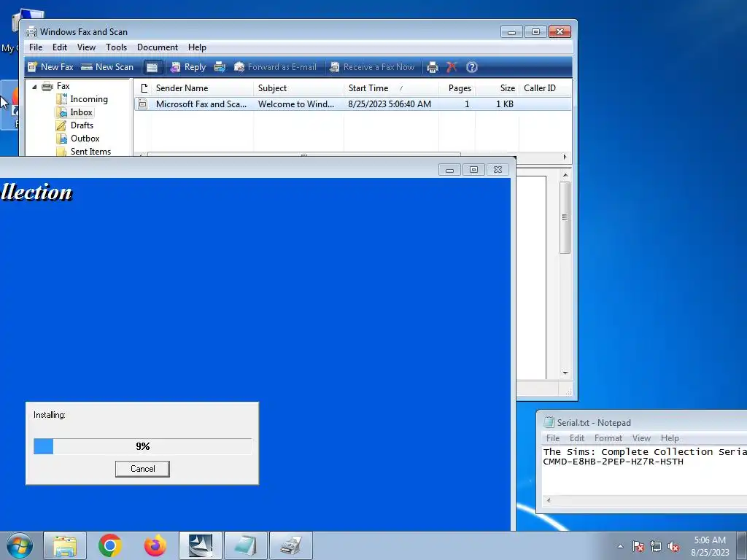Sort by Subject column header
This screenshot has width=747, height=560.
(298, 88)
